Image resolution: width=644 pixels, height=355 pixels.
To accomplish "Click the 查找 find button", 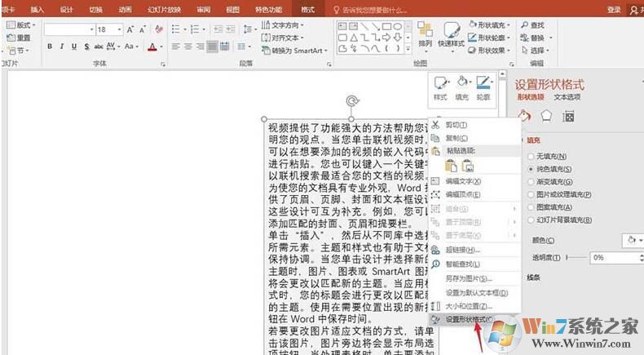I will tap(532, 25).
